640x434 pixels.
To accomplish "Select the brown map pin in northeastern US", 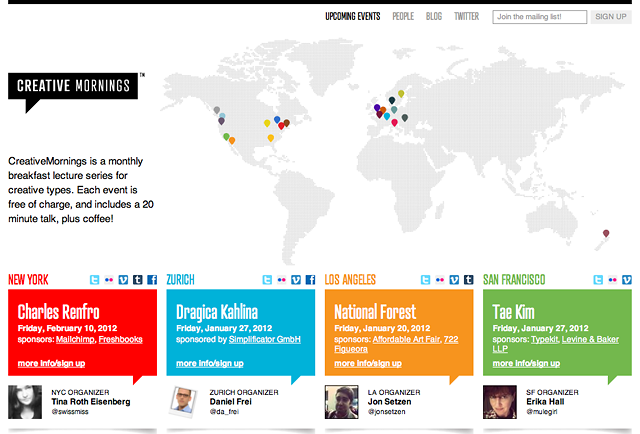I will click(x=287, y=122).
